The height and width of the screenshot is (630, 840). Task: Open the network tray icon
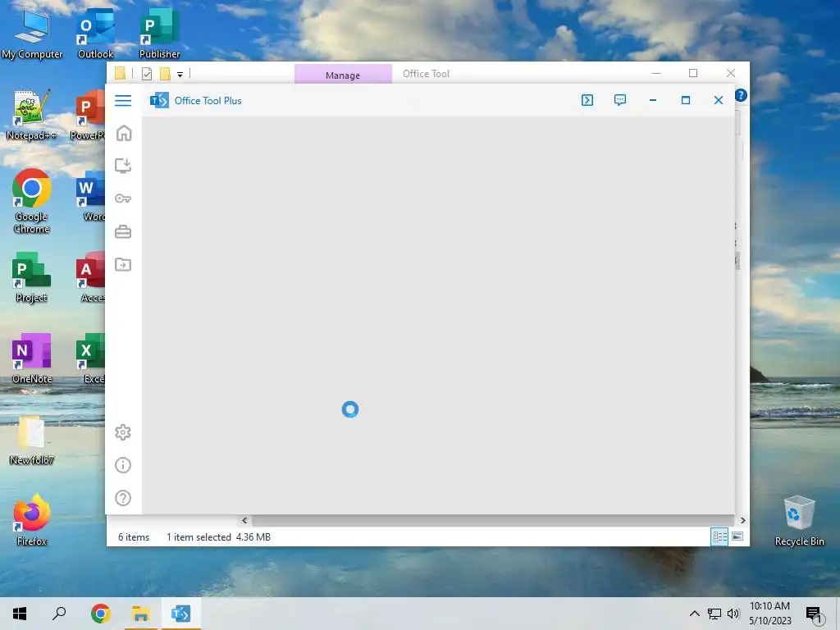714,614
